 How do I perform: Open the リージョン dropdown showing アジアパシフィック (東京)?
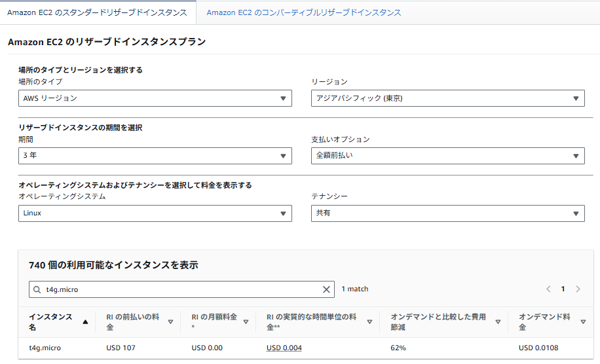click(x=447, y=98)
